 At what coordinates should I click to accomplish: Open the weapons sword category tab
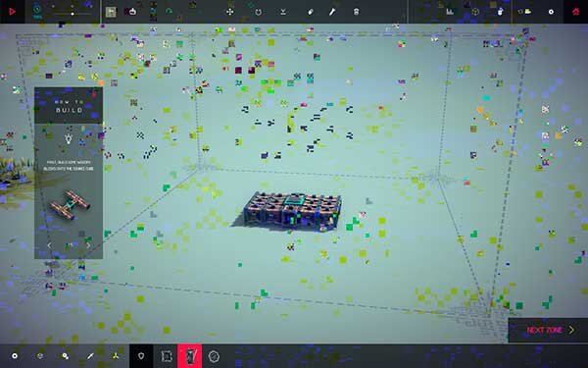pos(90,356)
